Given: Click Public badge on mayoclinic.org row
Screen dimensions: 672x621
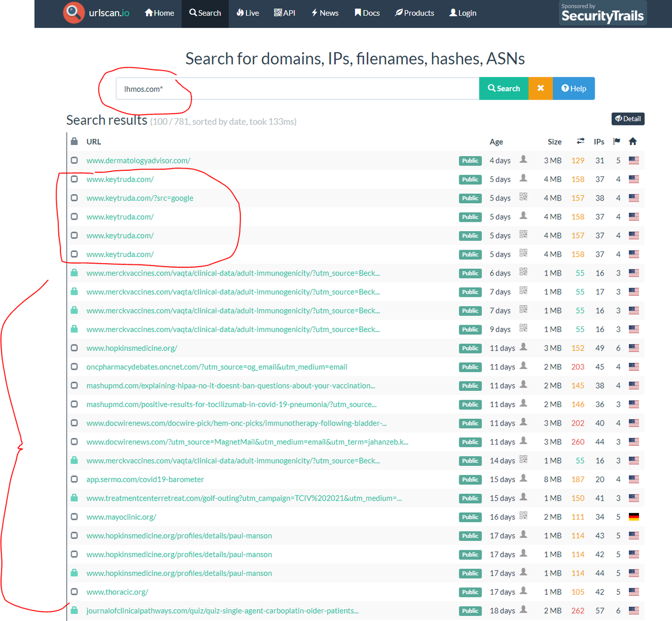Looking at the screenshot, I should click(x=470, y=517).
